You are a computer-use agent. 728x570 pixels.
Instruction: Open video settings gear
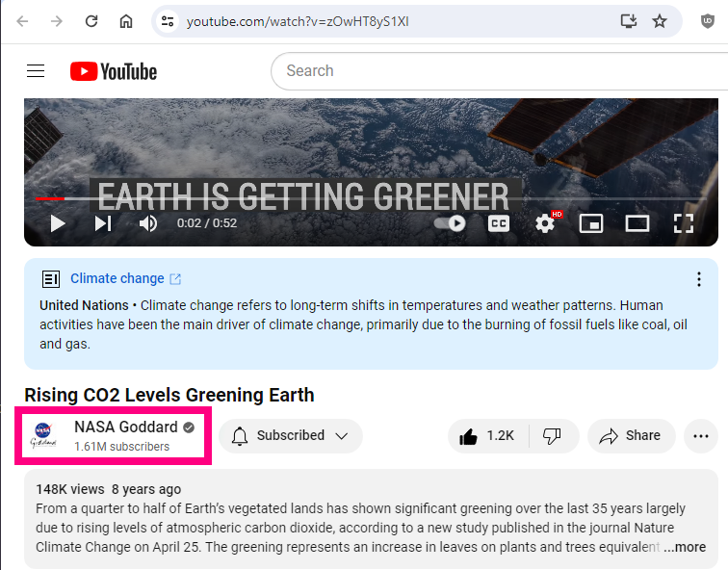545,223
